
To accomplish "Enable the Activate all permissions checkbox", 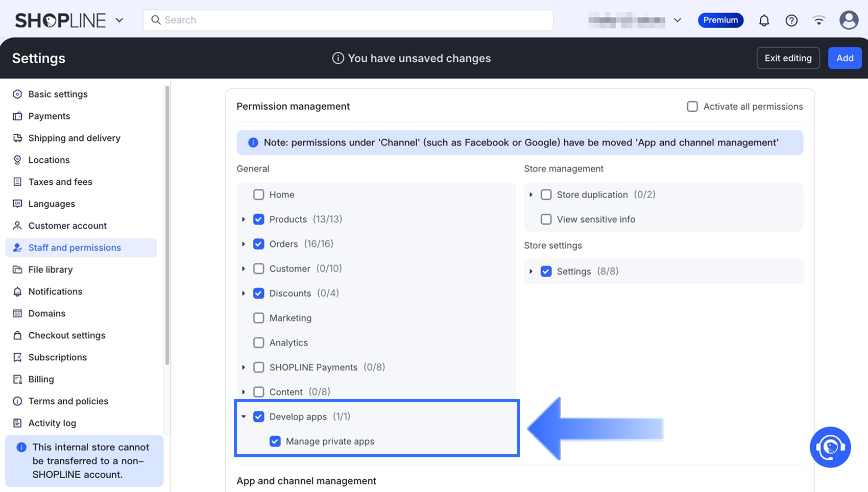I will click(692, 107).
